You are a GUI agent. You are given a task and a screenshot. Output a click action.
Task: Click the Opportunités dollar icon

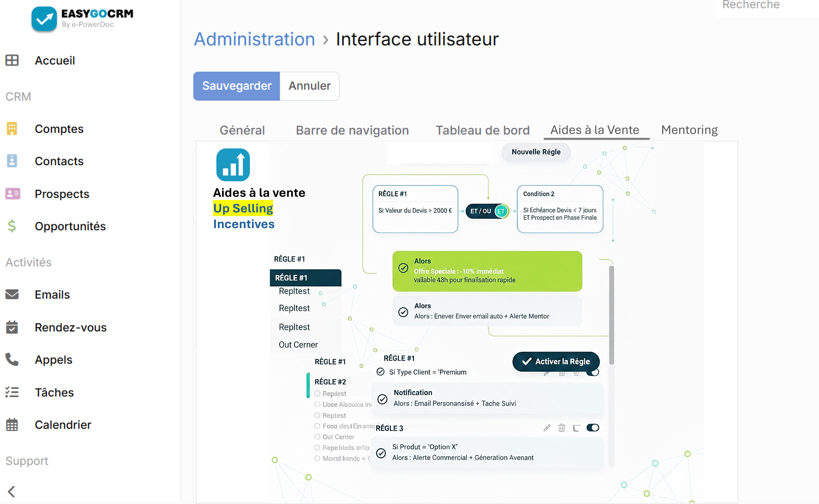(x=12, y=226)
